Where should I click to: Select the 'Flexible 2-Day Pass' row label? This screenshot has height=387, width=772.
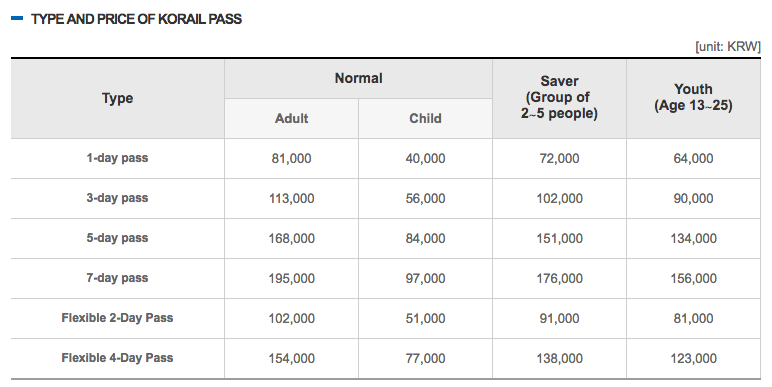(117, 318)
